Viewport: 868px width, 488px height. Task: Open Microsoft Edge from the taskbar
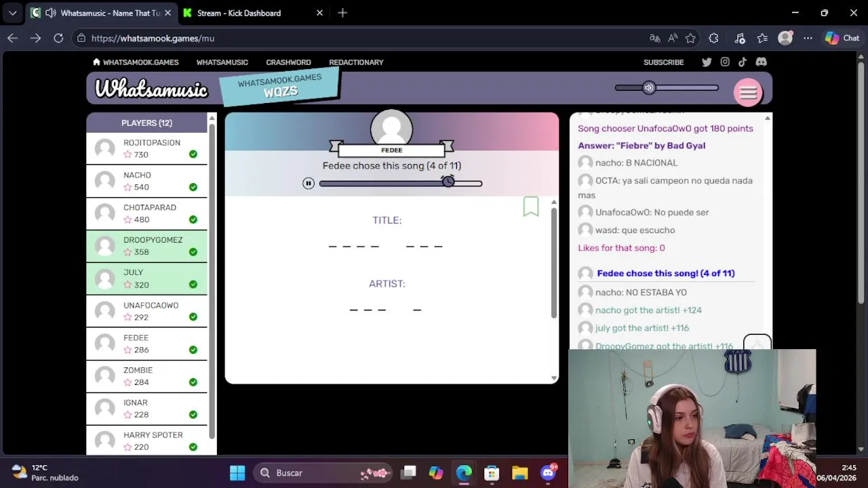click(x=464, y=472)
